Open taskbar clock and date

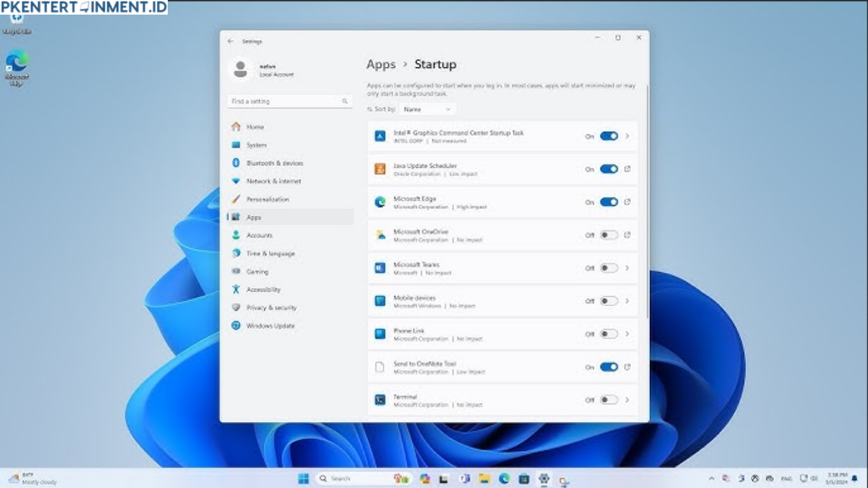click(837, 478)
